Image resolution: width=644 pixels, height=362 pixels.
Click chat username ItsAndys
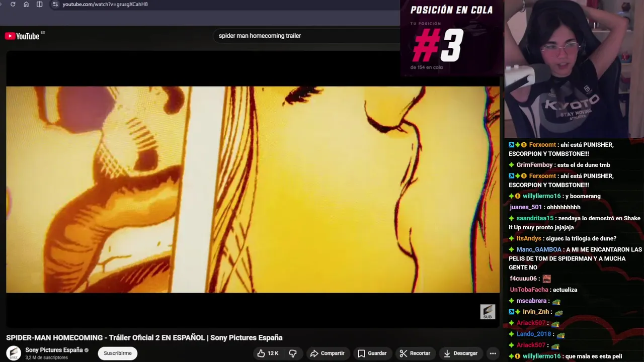pyautogui.click(x=529, y=238)
